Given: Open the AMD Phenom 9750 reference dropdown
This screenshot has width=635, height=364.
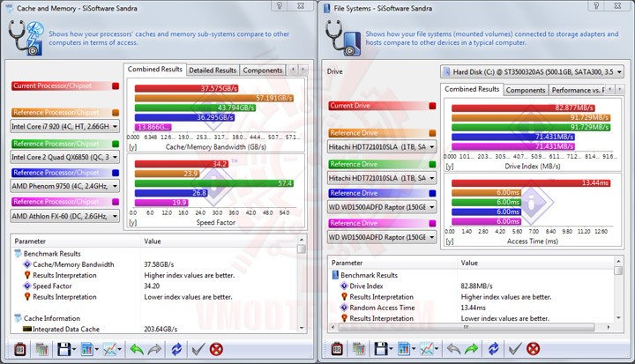Looking at the screenshot, I should click(64, 186).
